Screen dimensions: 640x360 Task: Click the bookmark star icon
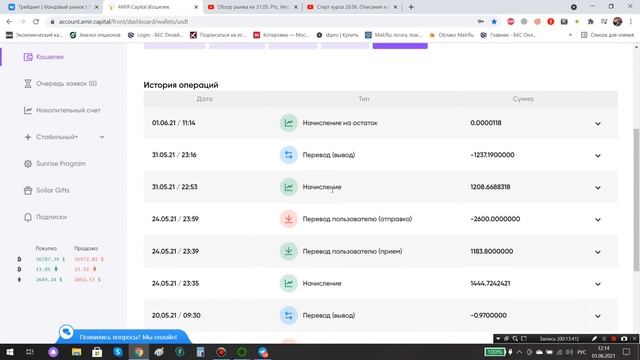tap(494, 22)
